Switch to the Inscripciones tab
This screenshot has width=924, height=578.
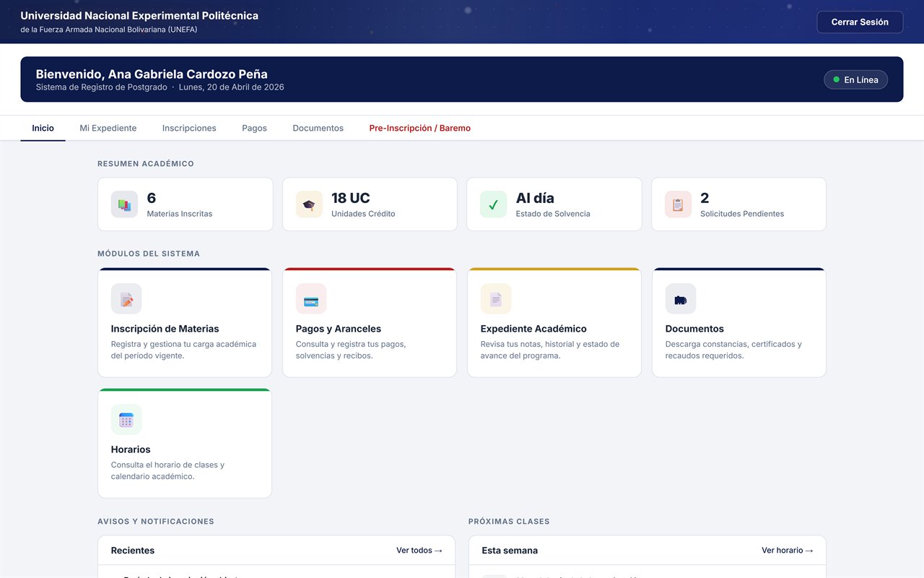(189, 128)
